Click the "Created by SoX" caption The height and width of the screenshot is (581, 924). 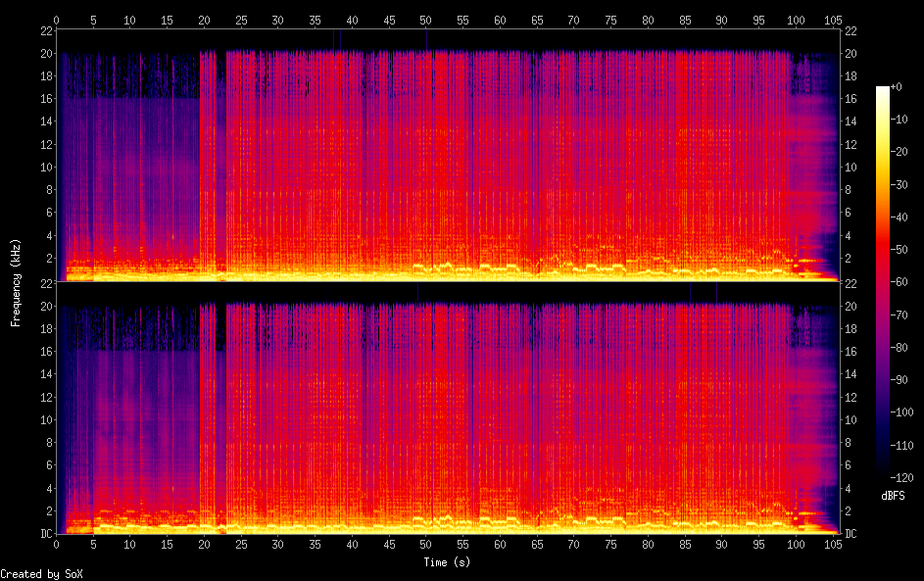pos(42,574)
